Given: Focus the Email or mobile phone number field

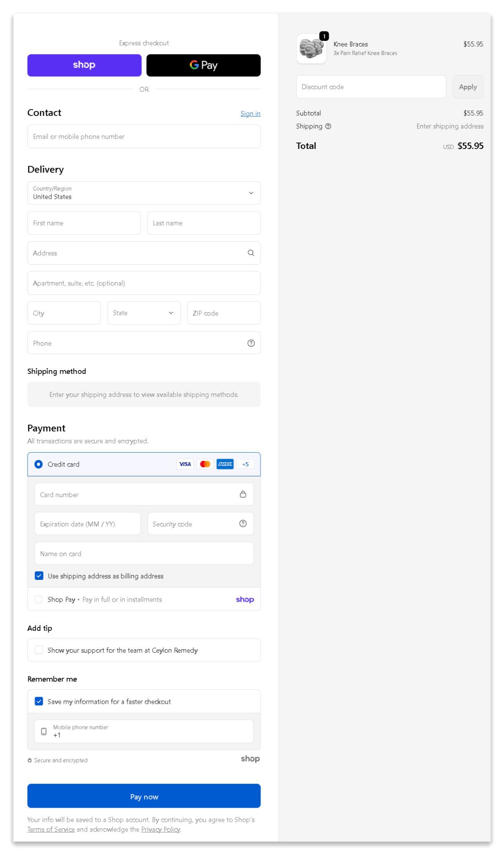Looking at the screenshot, I should [144, 136].
